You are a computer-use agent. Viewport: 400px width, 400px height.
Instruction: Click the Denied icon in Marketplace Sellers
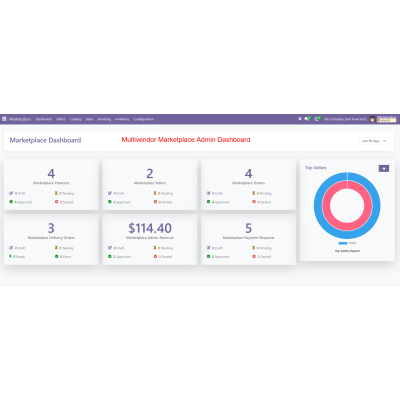pos(155,202)
